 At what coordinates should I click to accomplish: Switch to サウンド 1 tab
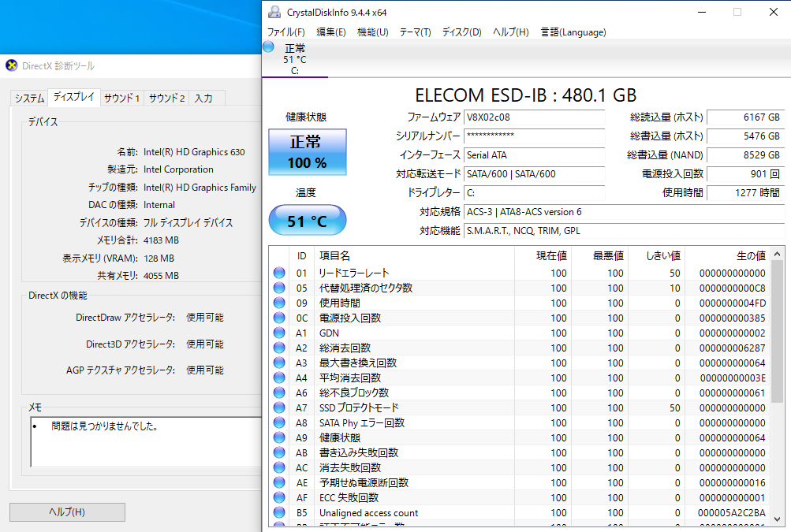tap(121, 99)
